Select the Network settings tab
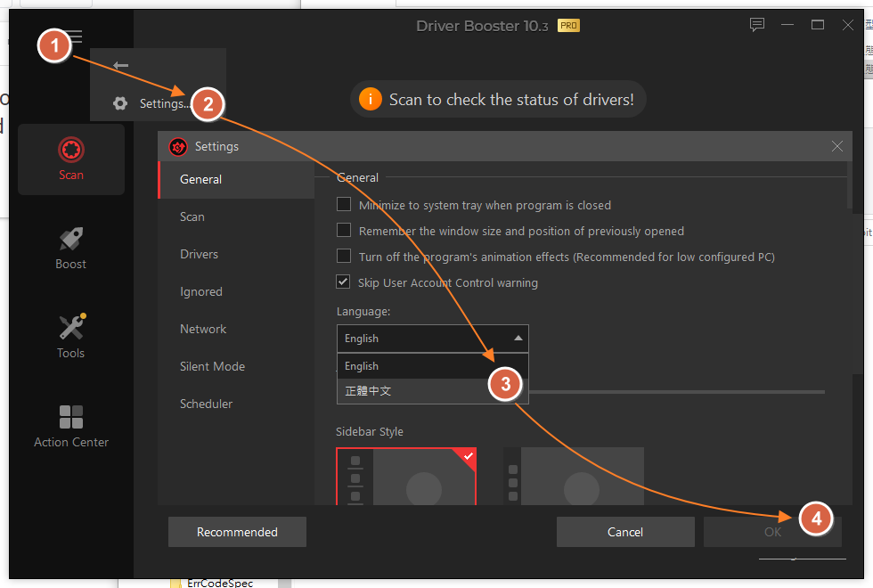873x588 pixels. [x=236, y=329]
